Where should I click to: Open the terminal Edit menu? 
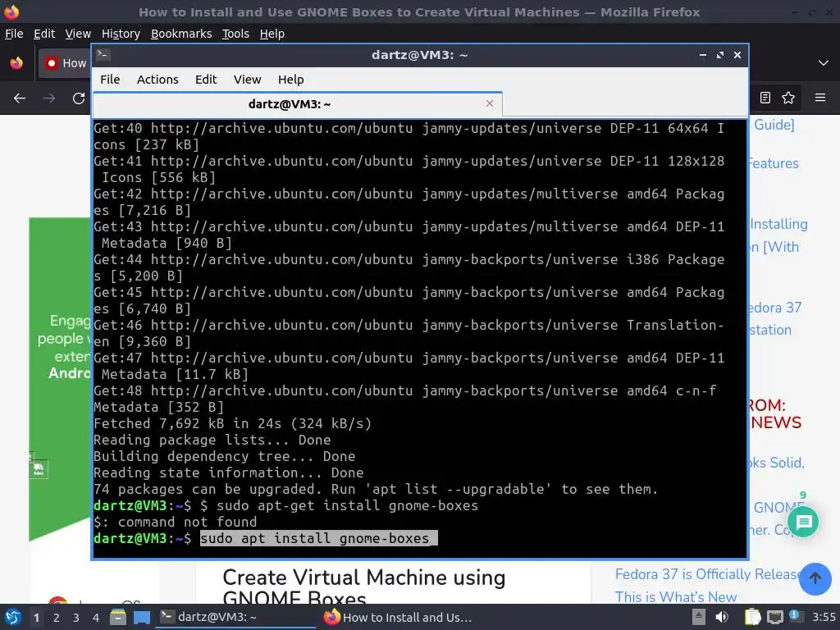(x=206, y=80)
